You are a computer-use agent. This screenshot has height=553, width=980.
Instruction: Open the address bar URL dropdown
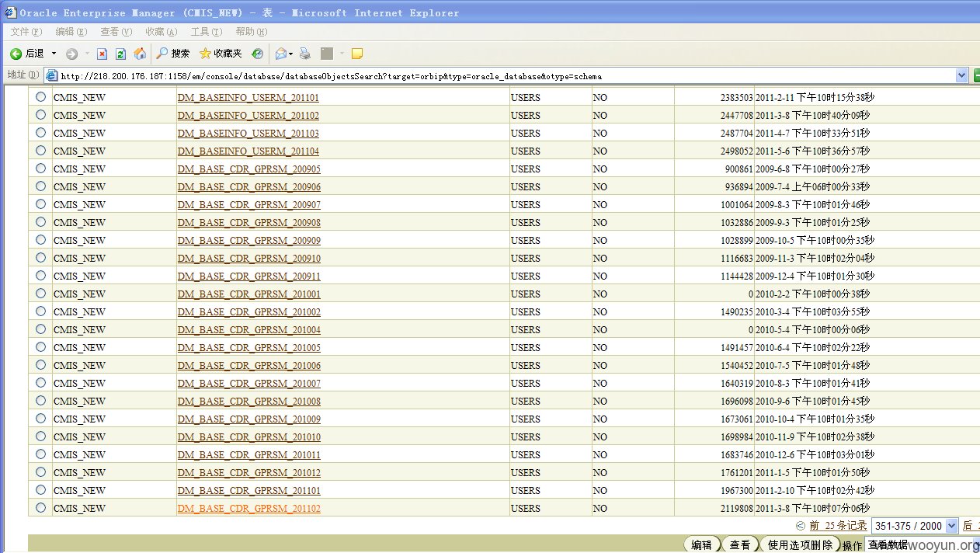click(962, 75)
